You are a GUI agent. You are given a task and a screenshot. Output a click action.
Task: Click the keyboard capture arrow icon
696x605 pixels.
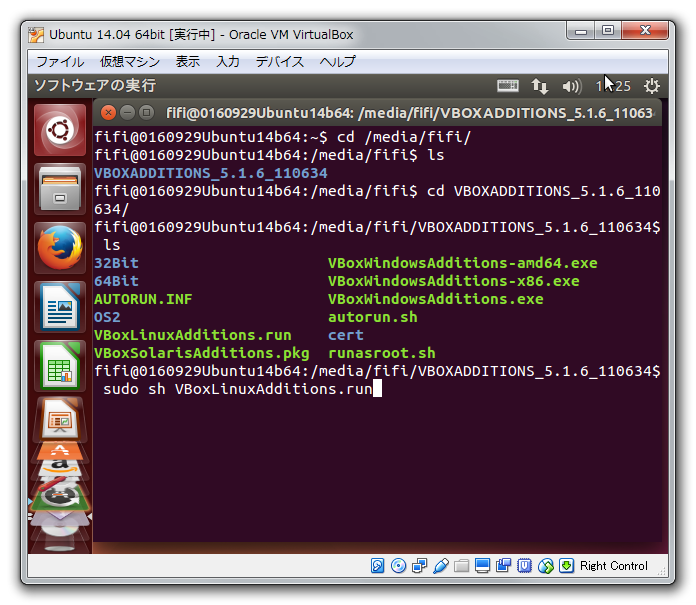click(x=566, y=566)
